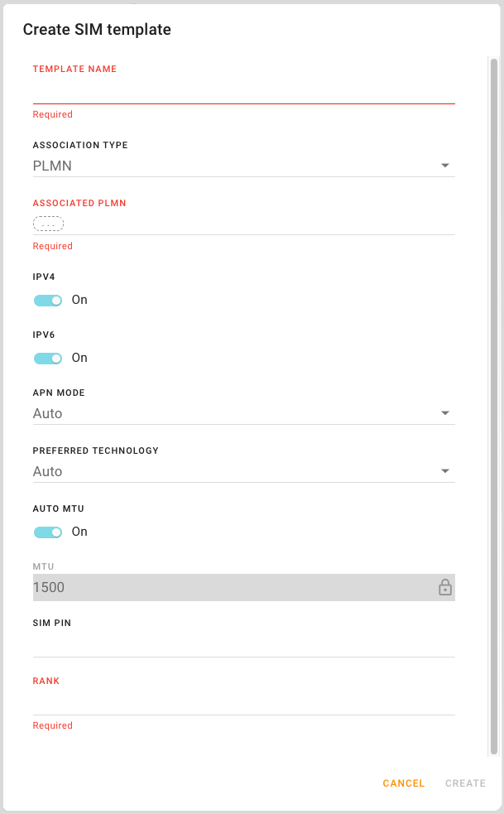
Task: Open the Preferred Technology Auto selector
Action: click(x=244, y=471)
